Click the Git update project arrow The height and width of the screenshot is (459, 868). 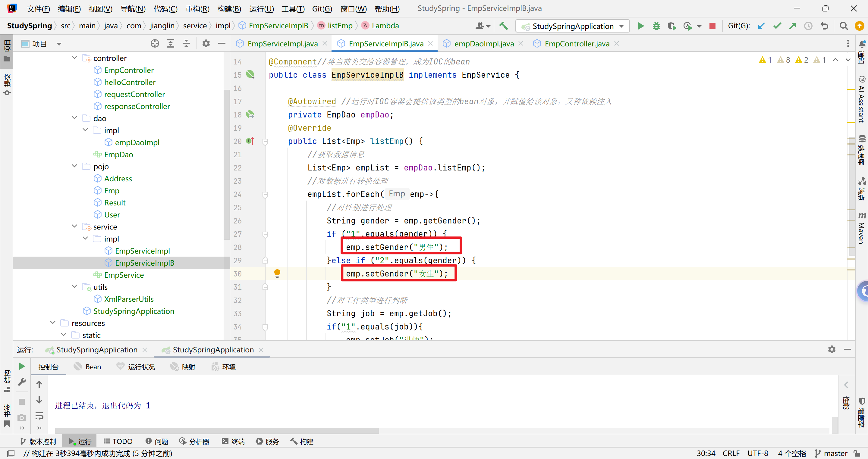click(x=761, y=26)
